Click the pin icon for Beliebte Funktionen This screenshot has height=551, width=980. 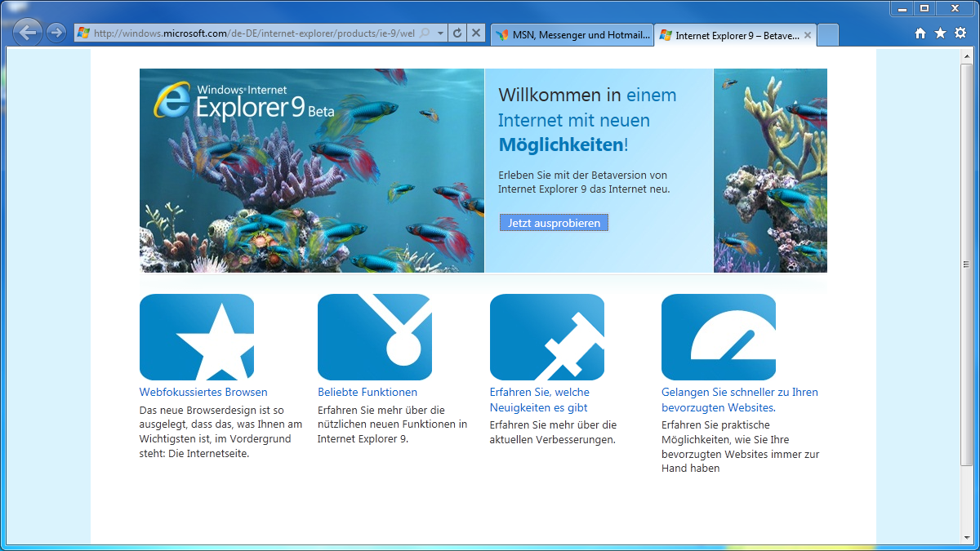[x=375, y=337]
